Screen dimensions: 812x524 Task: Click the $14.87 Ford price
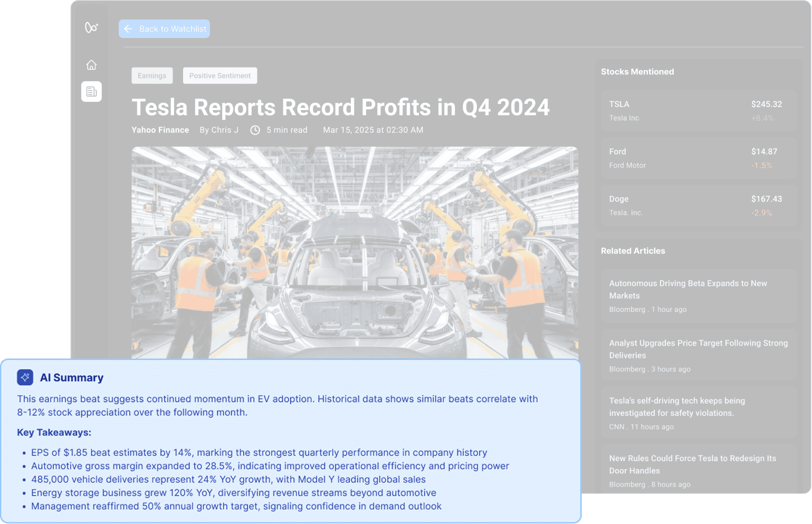[x=764, y=151]
